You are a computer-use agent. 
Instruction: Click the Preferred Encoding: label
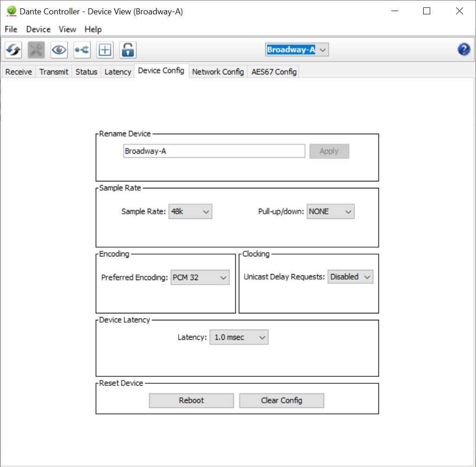134,277
